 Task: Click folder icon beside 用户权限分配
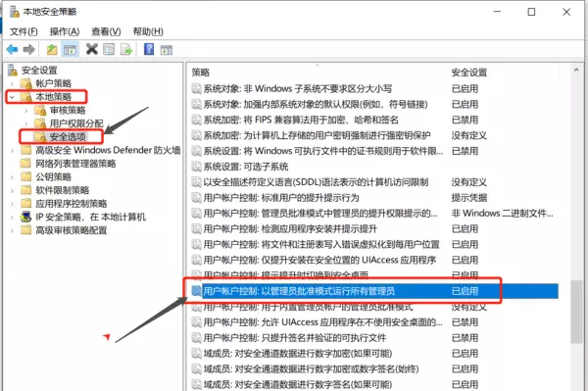pyautogui.click(x=40, y=123)
